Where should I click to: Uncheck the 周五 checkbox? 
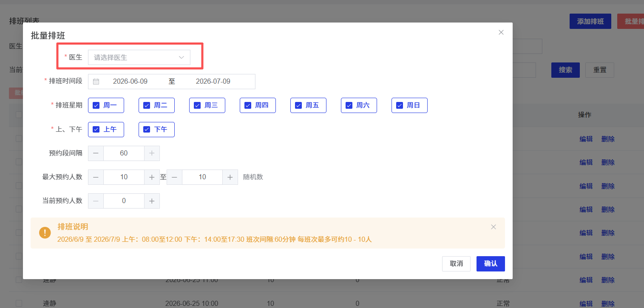tap(298, 105)
